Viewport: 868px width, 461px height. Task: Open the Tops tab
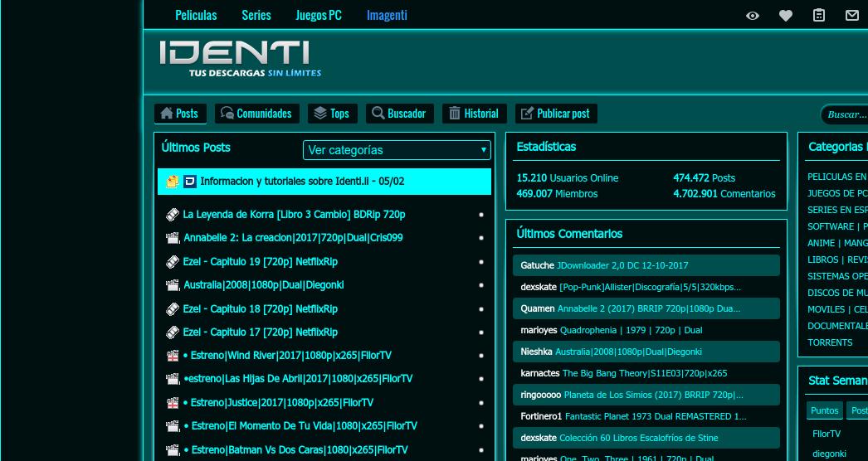coord(332,114)
